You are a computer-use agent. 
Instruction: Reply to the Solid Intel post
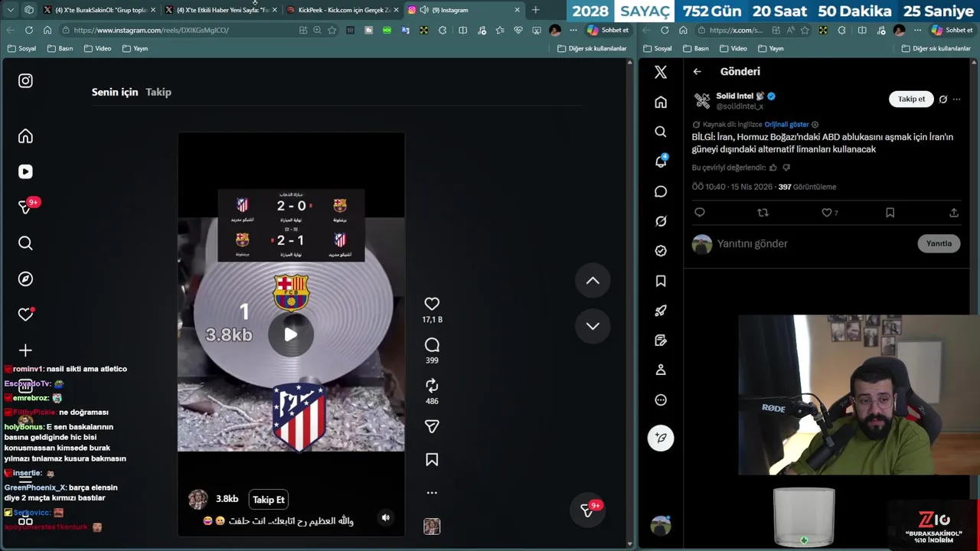tap(699, 213)
